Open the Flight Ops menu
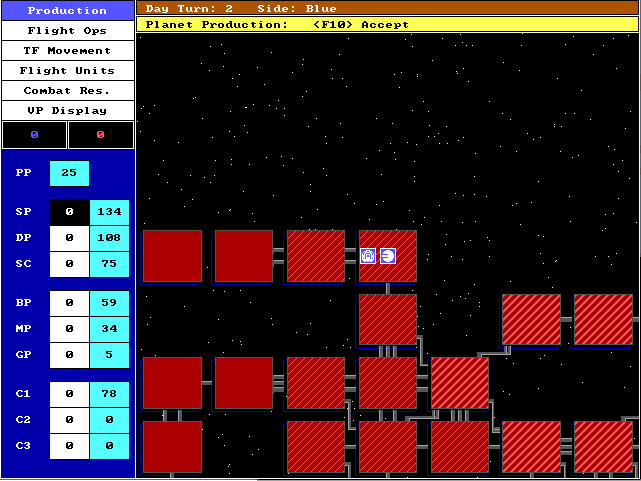The width and height of the screenshot is (641, 481). pos(67,30)
